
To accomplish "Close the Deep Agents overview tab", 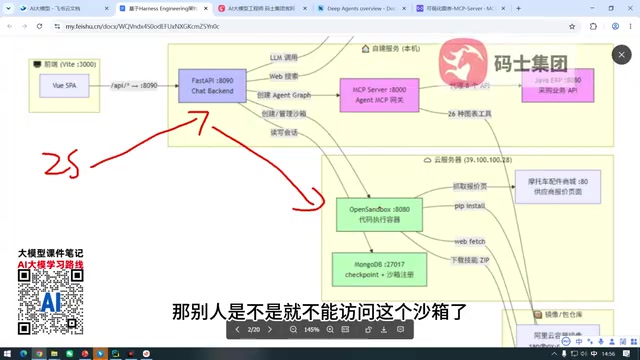I will coord(404,8).
